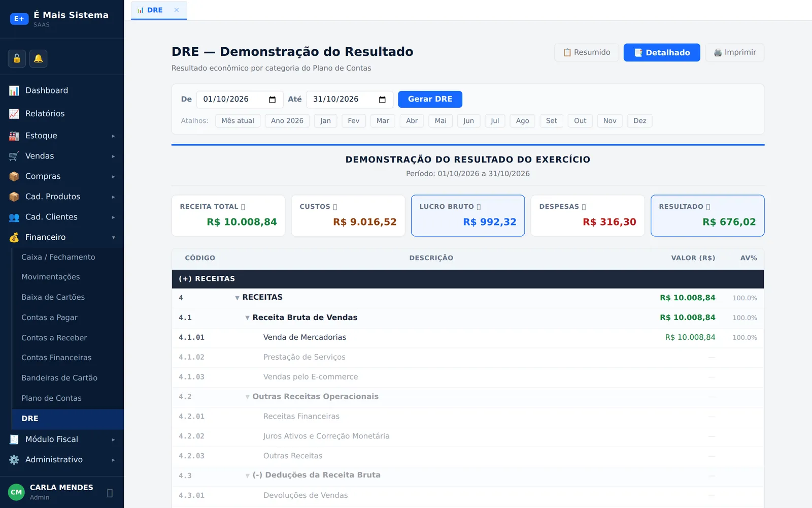This screenshot has width=812, height=508.
Task: Click the De date input field
Action: [239, 99]
